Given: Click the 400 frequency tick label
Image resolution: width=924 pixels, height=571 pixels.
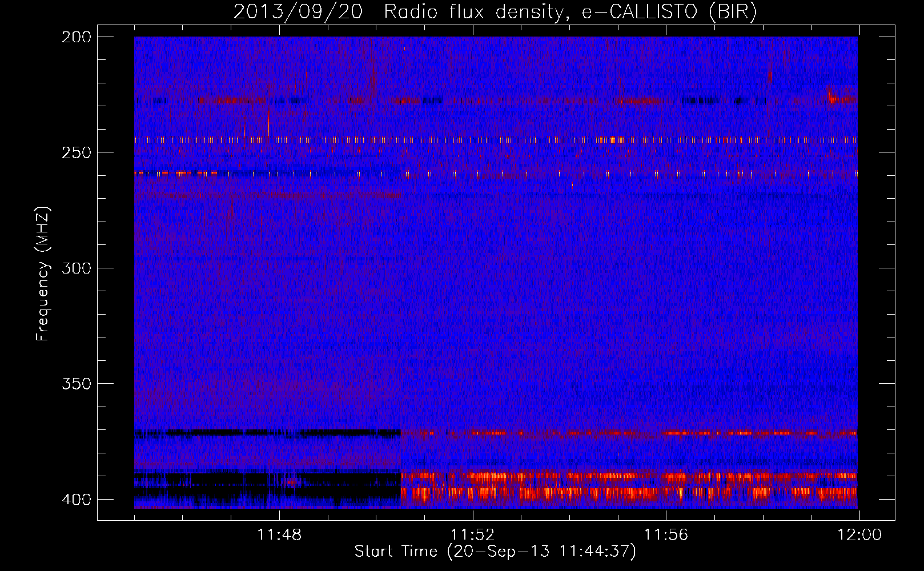Looking at the screenshot, I should click(x=77, y=500).
